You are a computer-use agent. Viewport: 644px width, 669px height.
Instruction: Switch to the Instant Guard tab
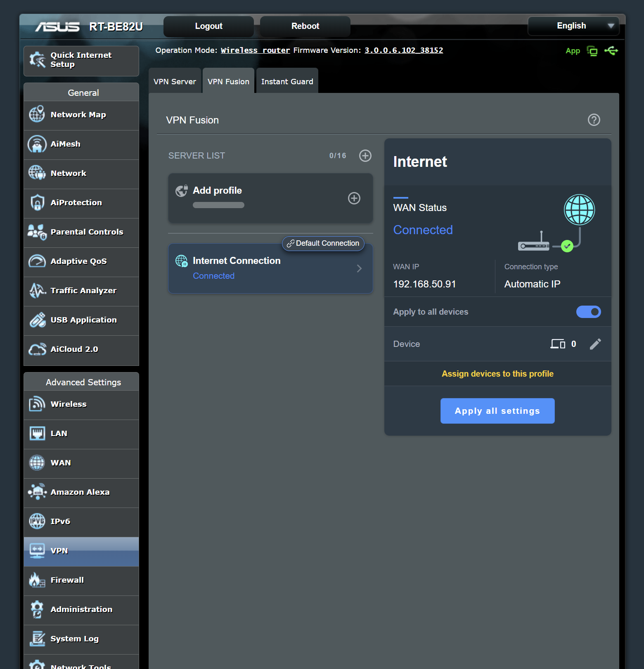(287, 81)
